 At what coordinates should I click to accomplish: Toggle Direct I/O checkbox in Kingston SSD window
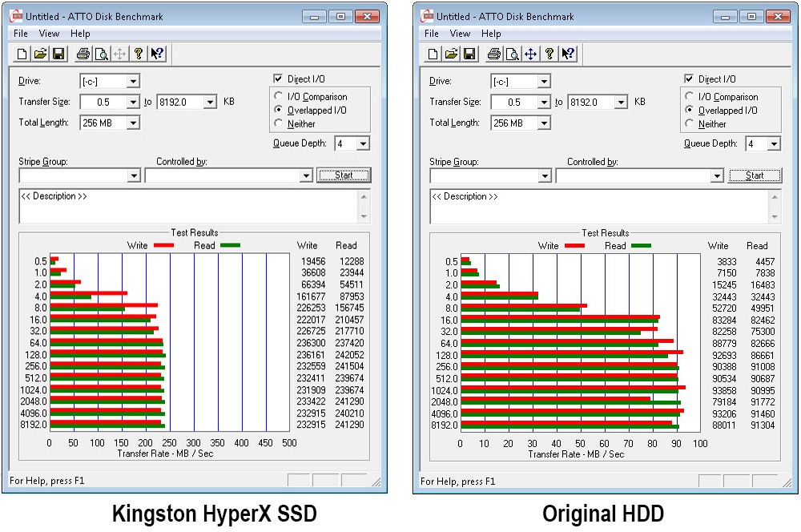[278, 79]
